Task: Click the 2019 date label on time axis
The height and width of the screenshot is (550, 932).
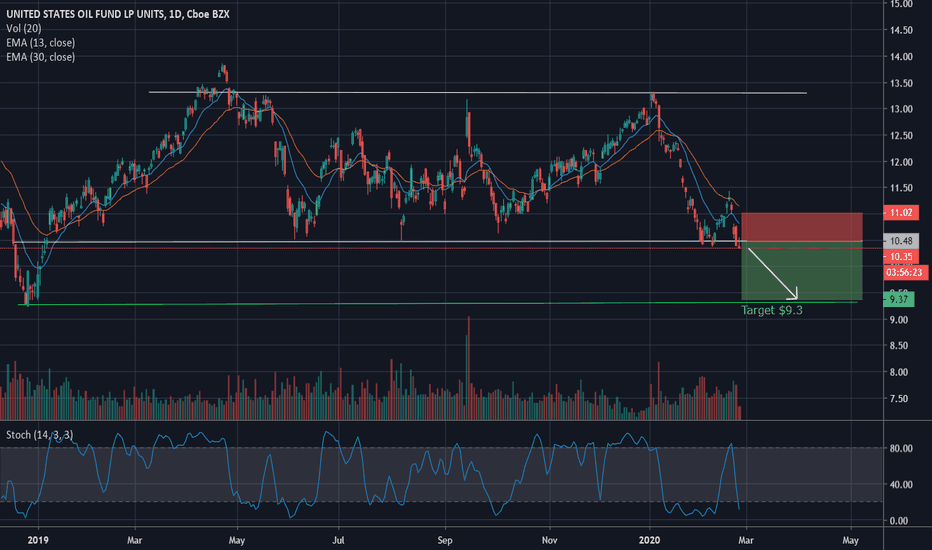Action: 38,540
